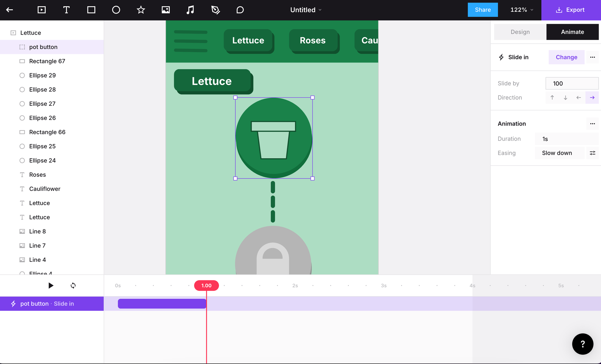Open the Audio music note tool
The height and width of the screenshot is (364, 601).
click(190, 10)
